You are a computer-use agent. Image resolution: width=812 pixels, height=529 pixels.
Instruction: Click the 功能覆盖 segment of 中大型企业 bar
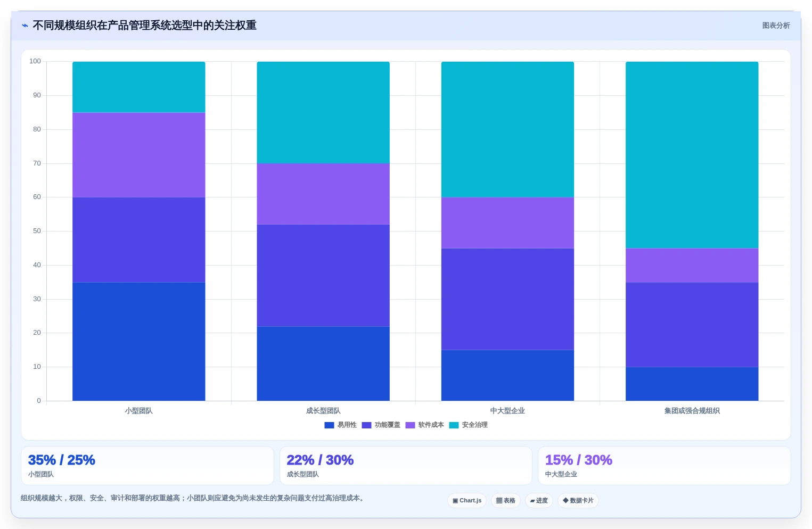507,299
